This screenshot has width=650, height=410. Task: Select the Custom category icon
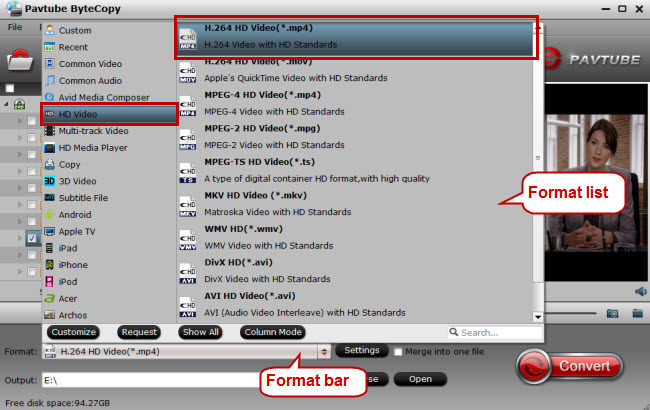[x=50, y=30]
